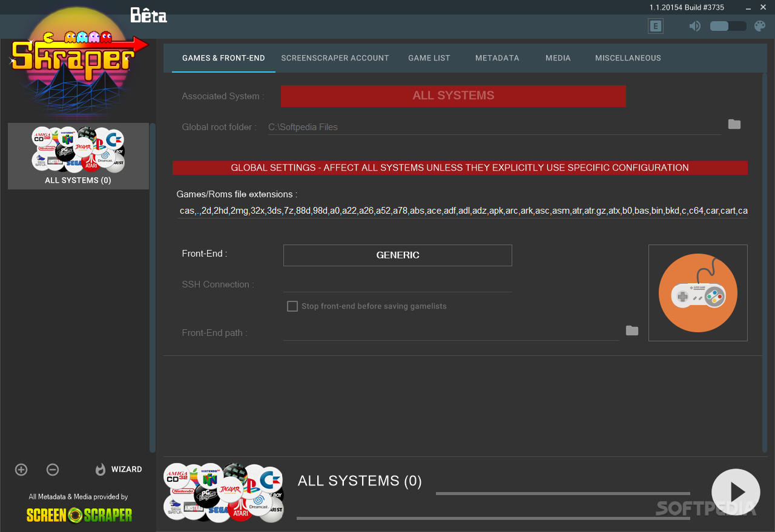Mute sound with the speaker icon
The height and width of the screenshot is (532, 775).
pos(695,26)
